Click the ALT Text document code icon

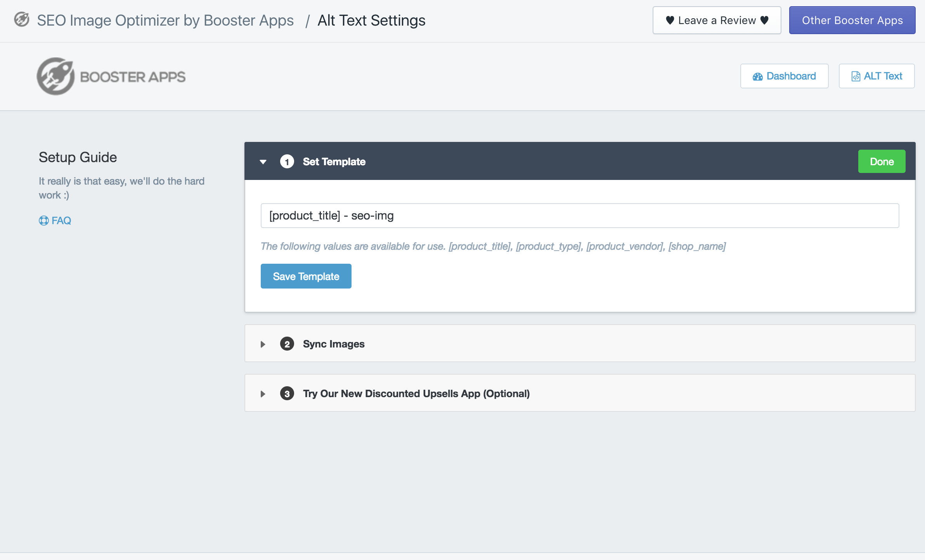pyautogui.click(x=856, y=76)
